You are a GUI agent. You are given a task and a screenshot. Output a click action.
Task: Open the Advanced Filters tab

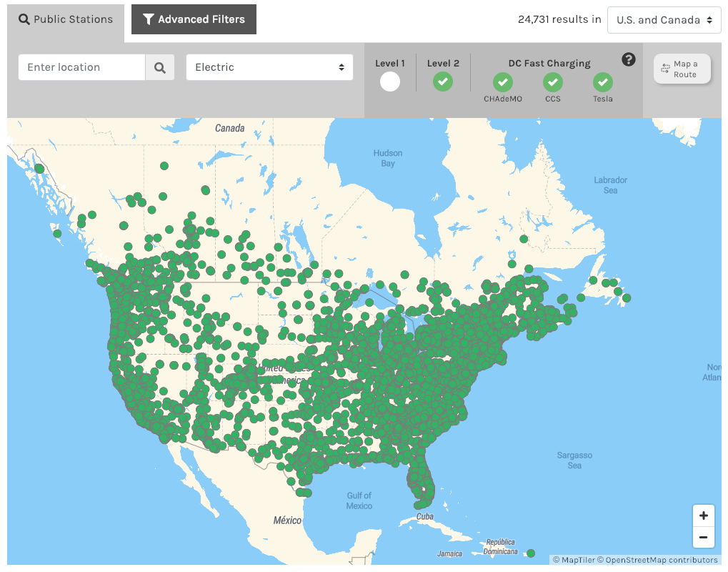pos(194,19)
